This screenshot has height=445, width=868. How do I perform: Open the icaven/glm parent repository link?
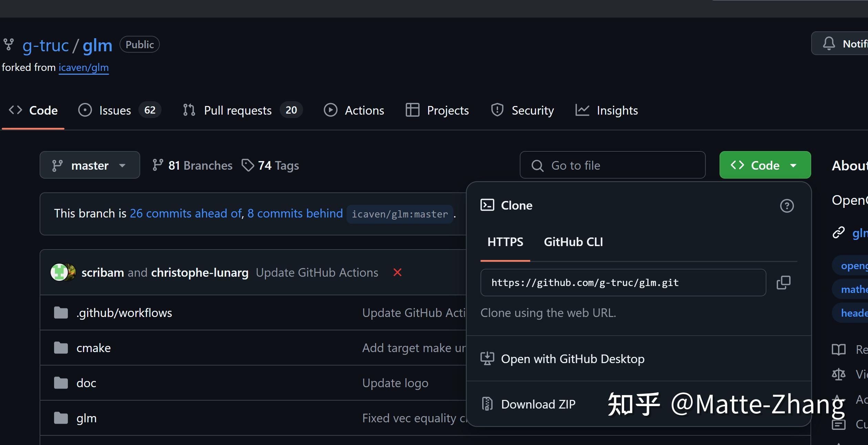pyautogui.click(x=84, y=67)
